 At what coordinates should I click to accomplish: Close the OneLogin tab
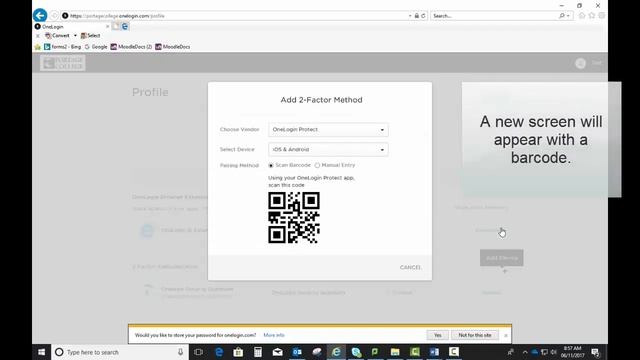coord(108,27)
